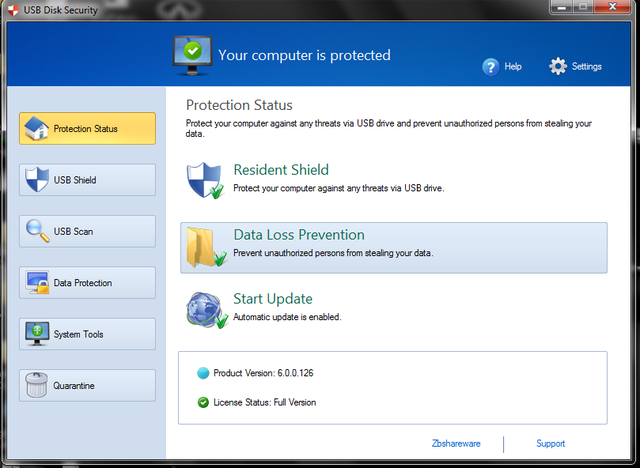This screenshot has height=468, width=640.
Task: Click the Resident Shield large shield icon
Action: tap(205, 180)
